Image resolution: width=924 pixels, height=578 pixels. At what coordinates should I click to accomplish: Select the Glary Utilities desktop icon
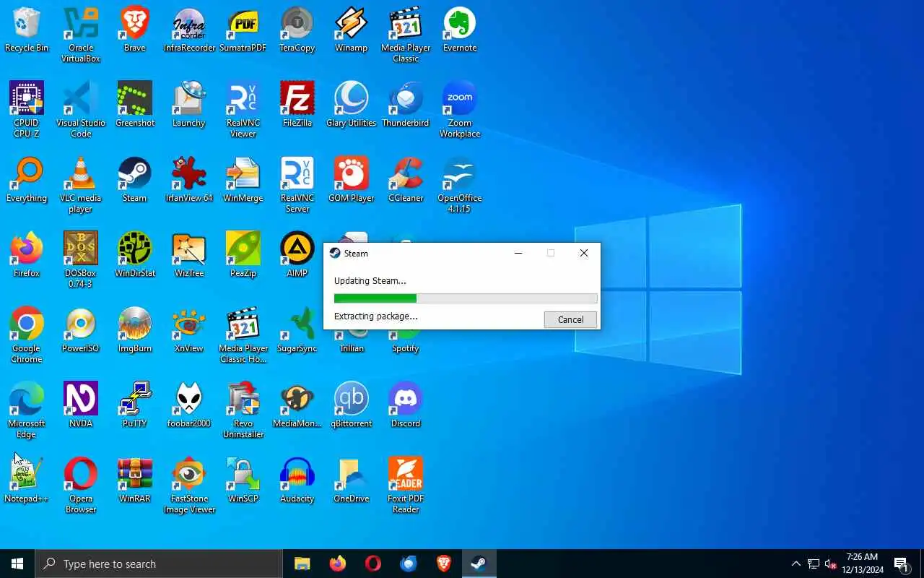tap(352, 105)
